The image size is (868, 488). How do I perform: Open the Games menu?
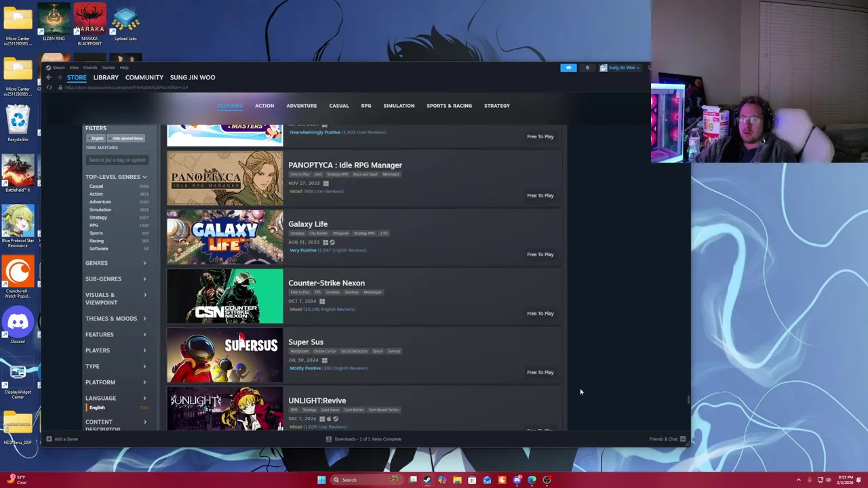pyautogui.click(x=108, y=68)
